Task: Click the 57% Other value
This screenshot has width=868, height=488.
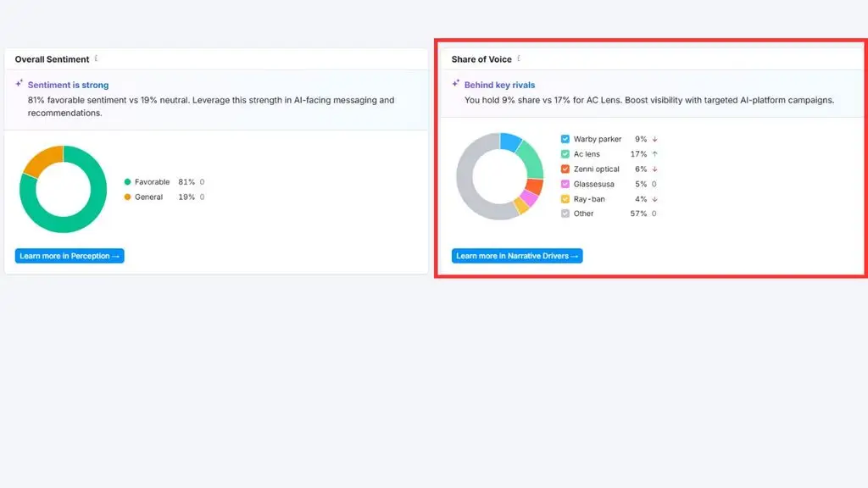Action: pos(639,213)
